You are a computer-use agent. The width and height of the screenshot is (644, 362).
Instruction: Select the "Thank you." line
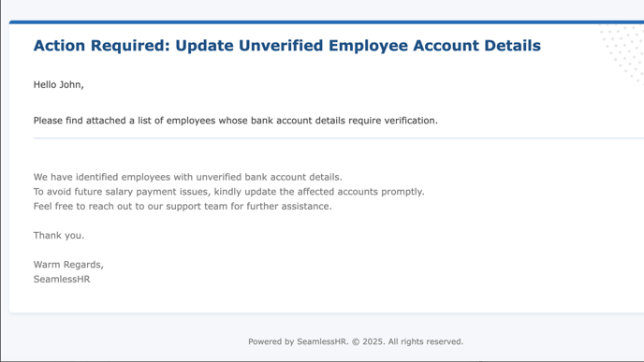[x=59, y=235]
